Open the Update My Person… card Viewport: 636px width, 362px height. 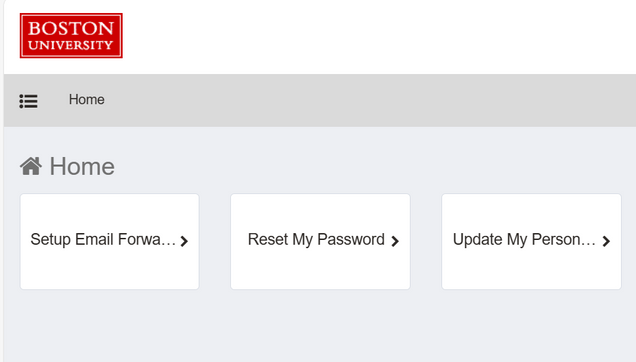click(x=531, y=241)
